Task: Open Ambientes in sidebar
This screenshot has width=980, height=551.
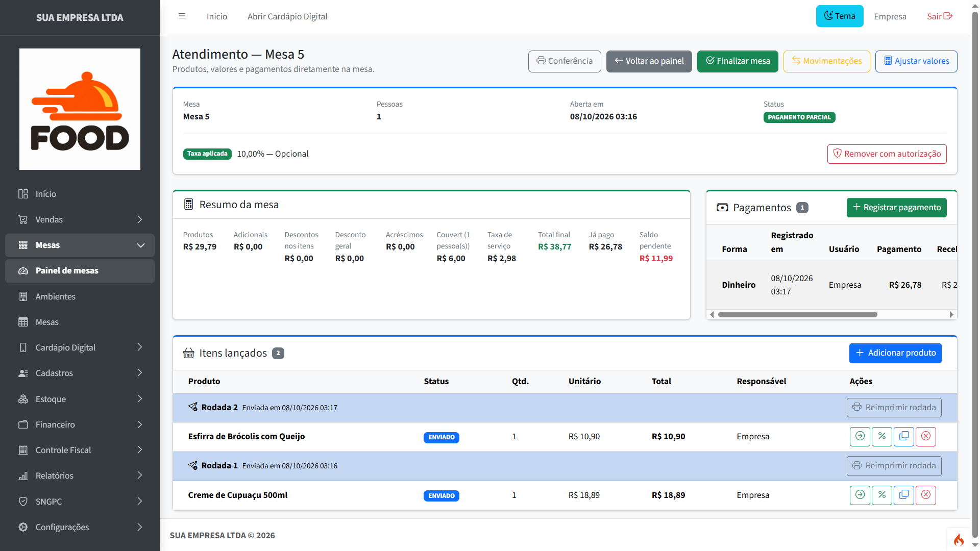Action: pos(80,296)
